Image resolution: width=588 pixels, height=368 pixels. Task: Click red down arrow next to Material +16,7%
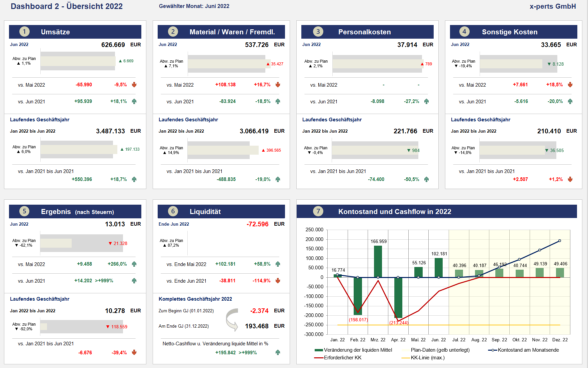click(x=278, y=85)
